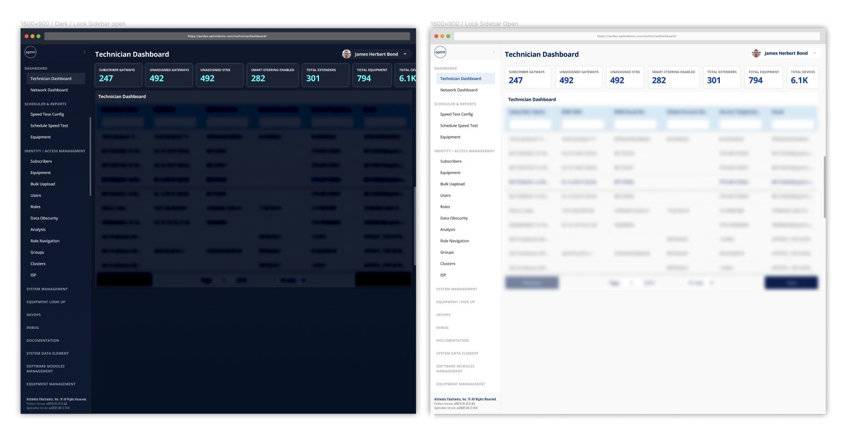
Task: Open Roles in the light sidebar
Action: 445,206
